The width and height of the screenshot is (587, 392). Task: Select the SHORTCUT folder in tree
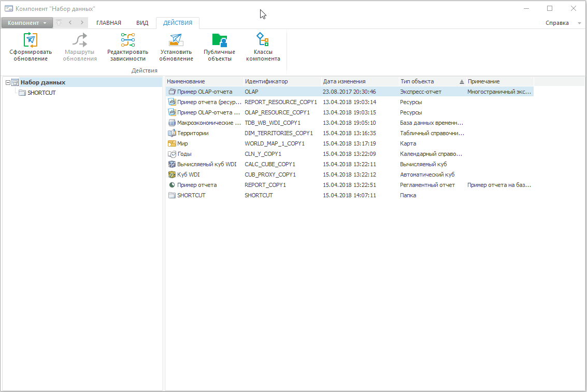coord(41,93)
